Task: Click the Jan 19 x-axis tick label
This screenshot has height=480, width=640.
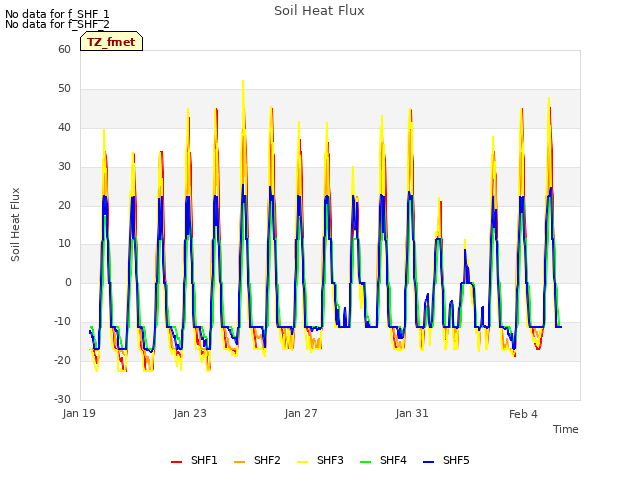Action: pyautogui.click(x=79, y=413)
